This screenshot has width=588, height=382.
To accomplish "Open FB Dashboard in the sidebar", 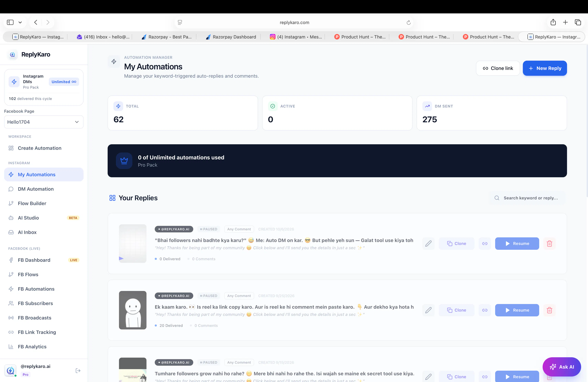I will [44, 260].
